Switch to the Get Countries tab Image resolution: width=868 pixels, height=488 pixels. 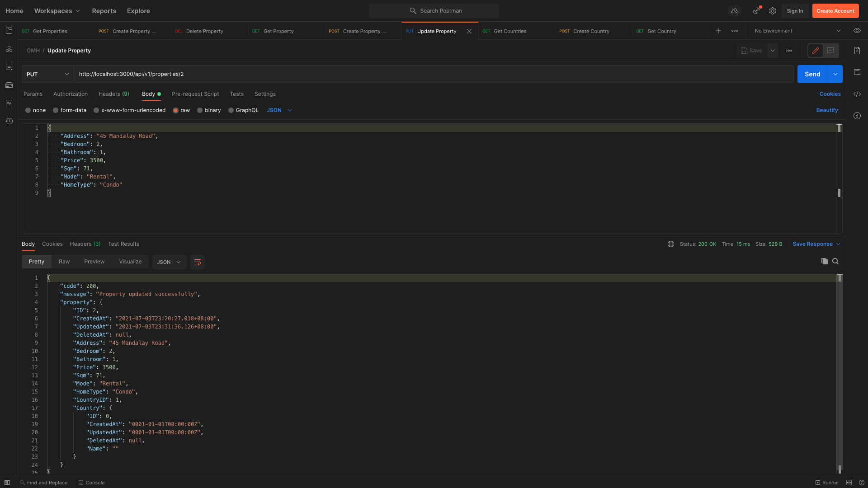point(509,31)
